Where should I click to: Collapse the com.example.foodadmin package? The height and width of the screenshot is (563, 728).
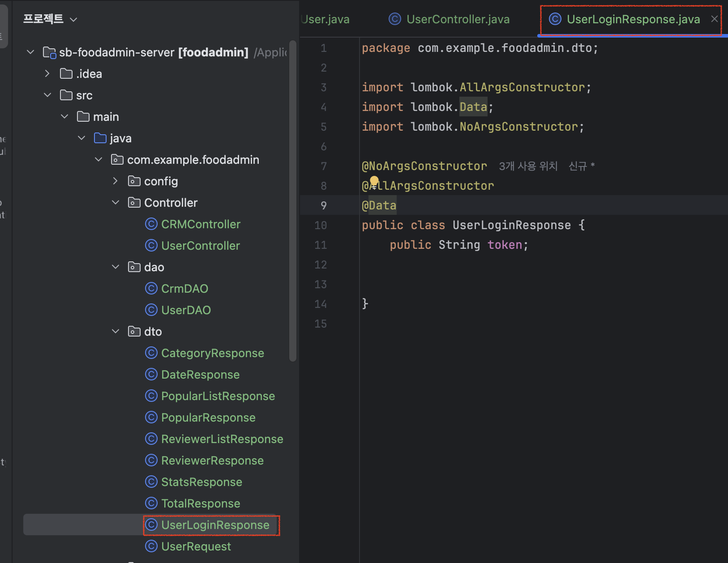(98, 159)
